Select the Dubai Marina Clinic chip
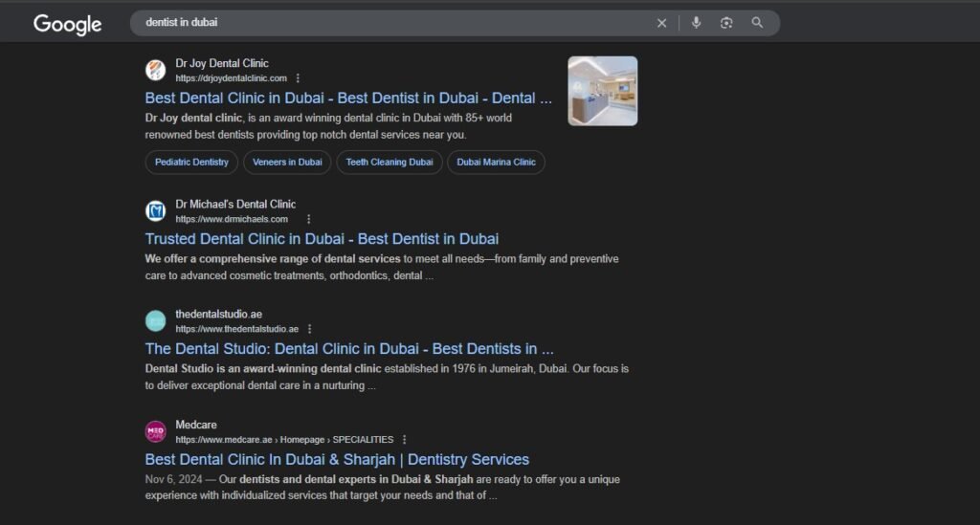The width and height of the screenshot is (980, 525). [496, 163]
